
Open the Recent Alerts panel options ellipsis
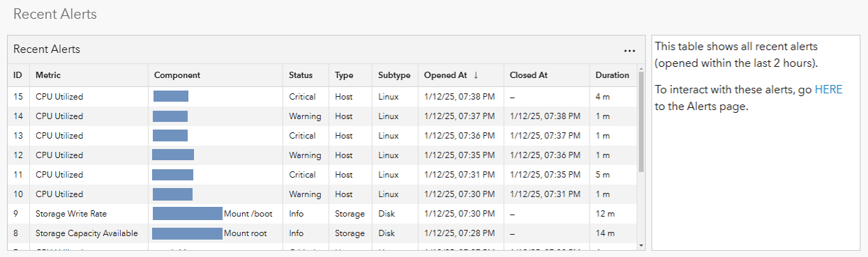tap(629, 51)
